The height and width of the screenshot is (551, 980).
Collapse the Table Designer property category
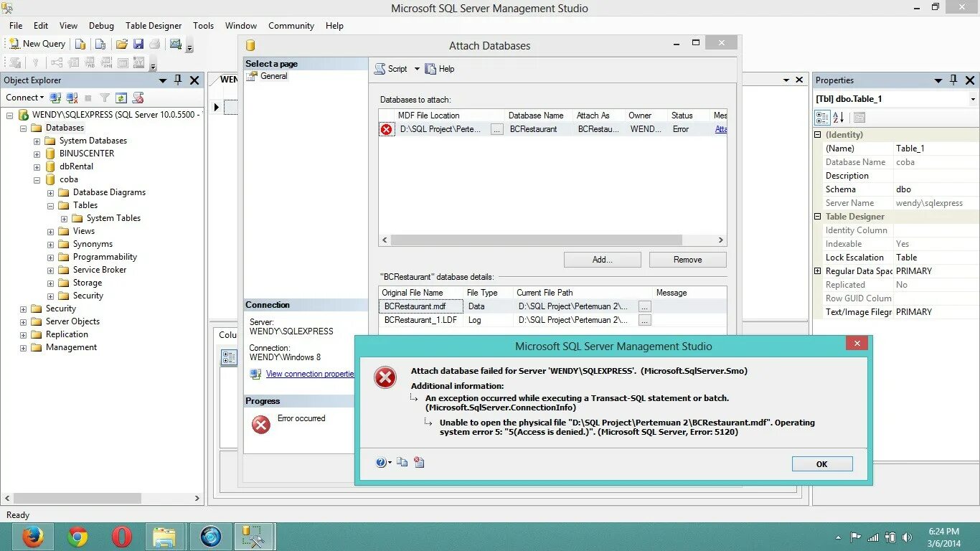pos(817,216)
